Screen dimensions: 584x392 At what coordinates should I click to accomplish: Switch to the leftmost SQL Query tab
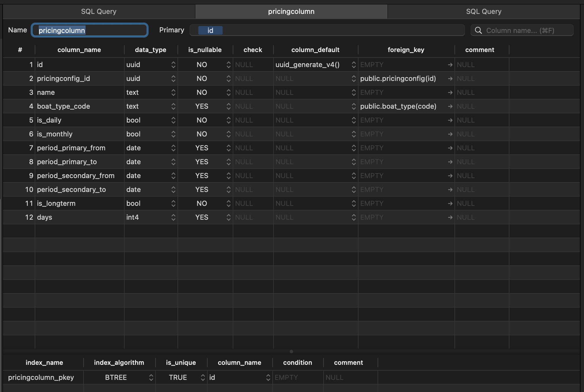click(99, 11)
